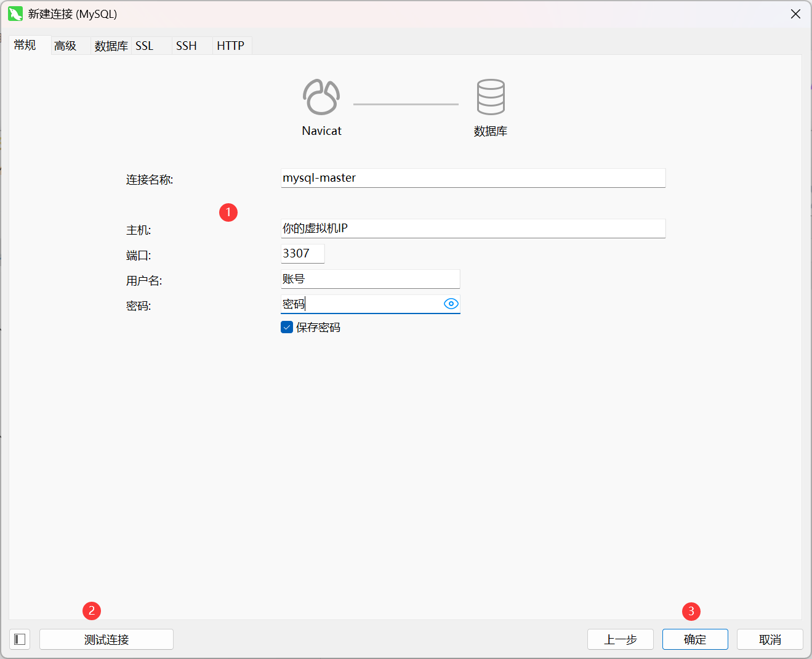The width and height of the screenshot is (812, 659).
Task: Uncheck the 保存密码 checkbox
Action: point(286,327)
